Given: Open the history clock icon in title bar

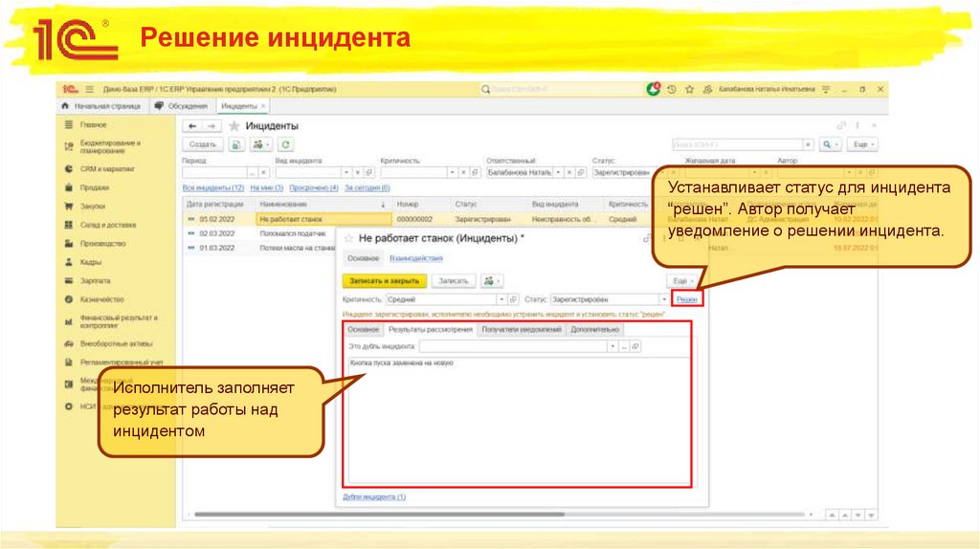Looking at the screenshot, I should point(671,89).
